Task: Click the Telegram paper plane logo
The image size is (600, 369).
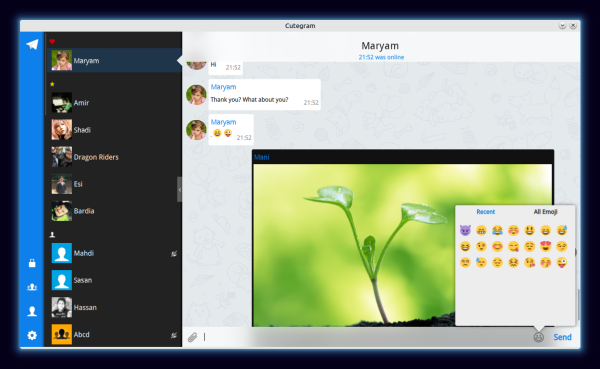Action: 32,44
